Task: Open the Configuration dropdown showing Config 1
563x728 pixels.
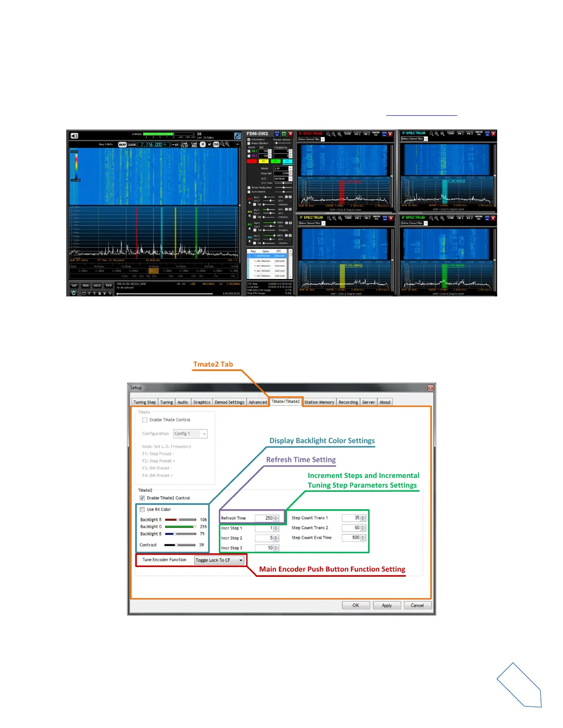Action: [190, 433]
